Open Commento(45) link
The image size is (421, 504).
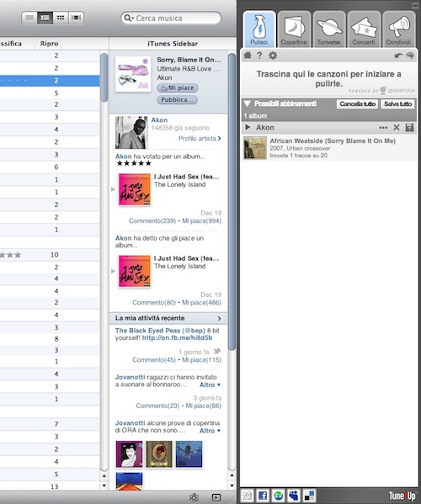click(x=154, y=359)
